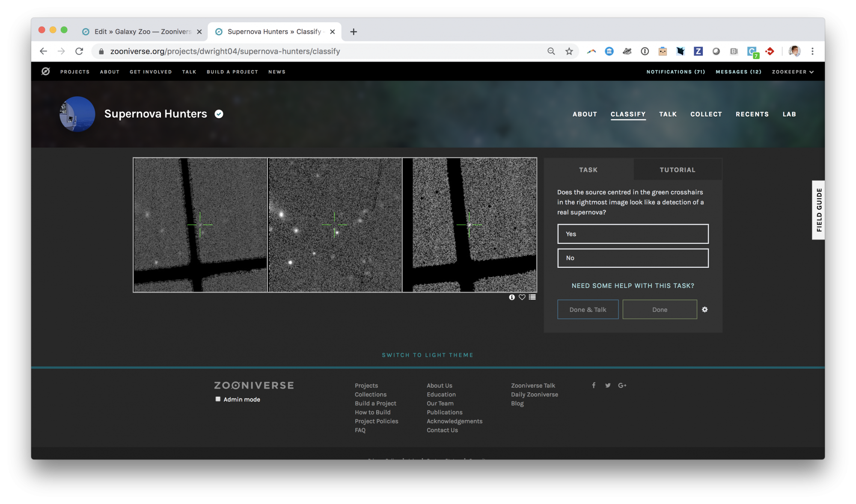Image resolution: width=856 pixels, height=504 pixels.
Task: Open the FIELD GUIDE side panel
Action: click(x=819, y=210)
